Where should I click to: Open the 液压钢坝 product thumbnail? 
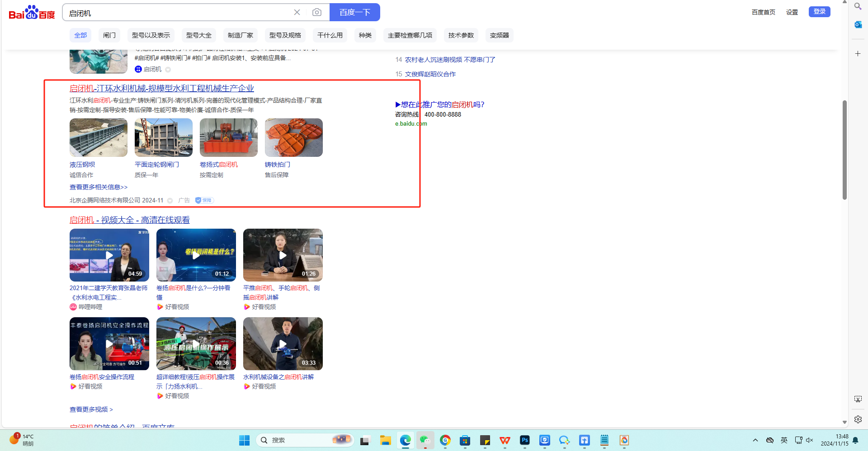99,137
